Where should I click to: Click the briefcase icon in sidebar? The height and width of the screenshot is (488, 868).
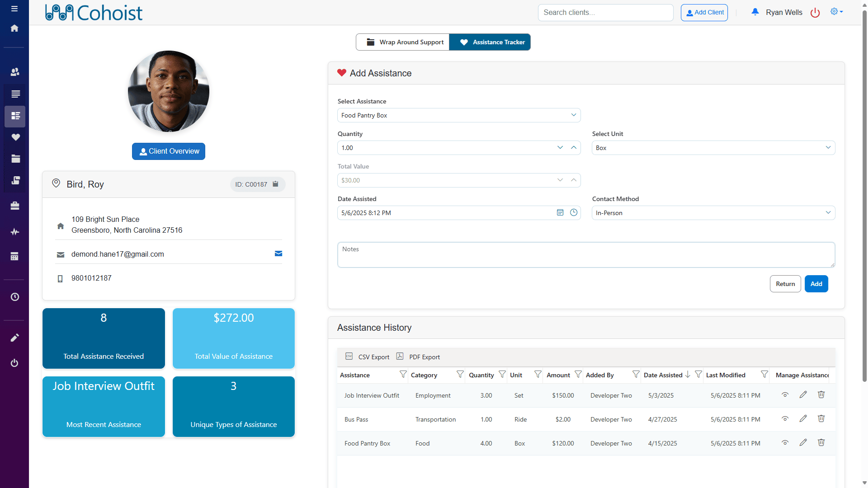pyautogui.click(x=15, y=206)
